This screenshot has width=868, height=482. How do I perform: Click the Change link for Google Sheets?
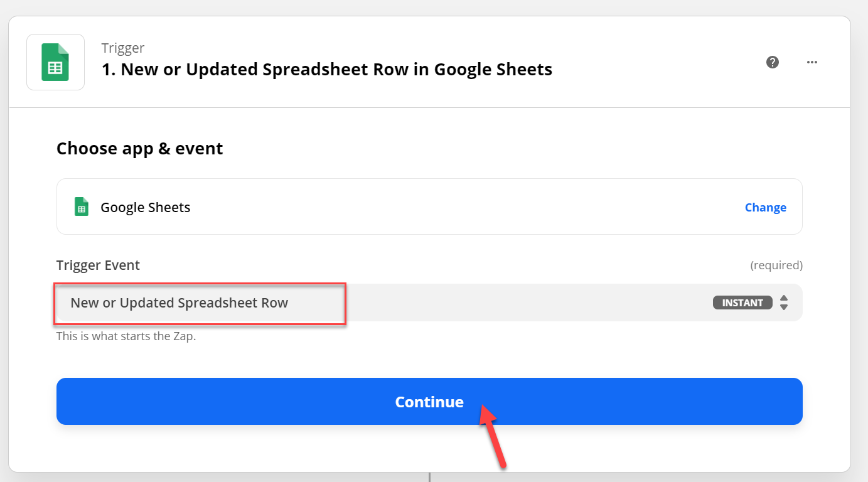[x=765, y=207]
